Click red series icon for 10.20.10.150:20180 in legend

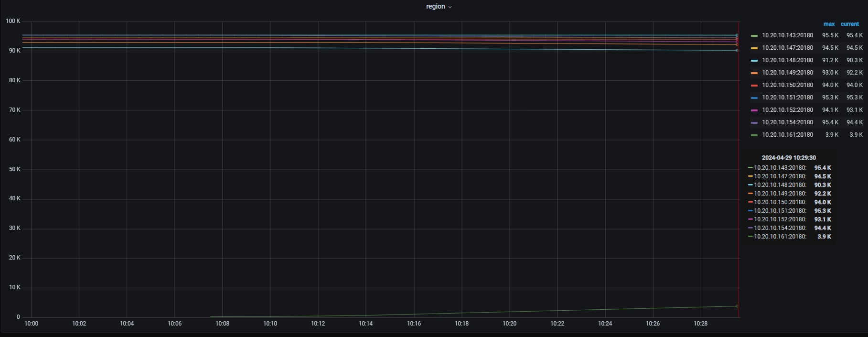click(754, 86)
